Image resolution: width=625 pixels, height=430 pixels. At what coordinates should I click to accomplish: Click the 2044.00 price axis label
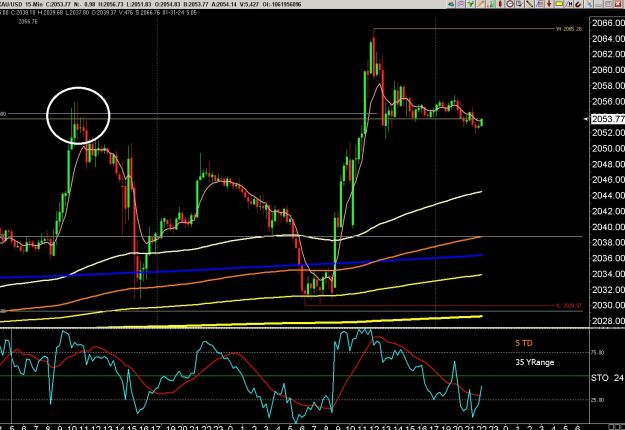(608, 195)
